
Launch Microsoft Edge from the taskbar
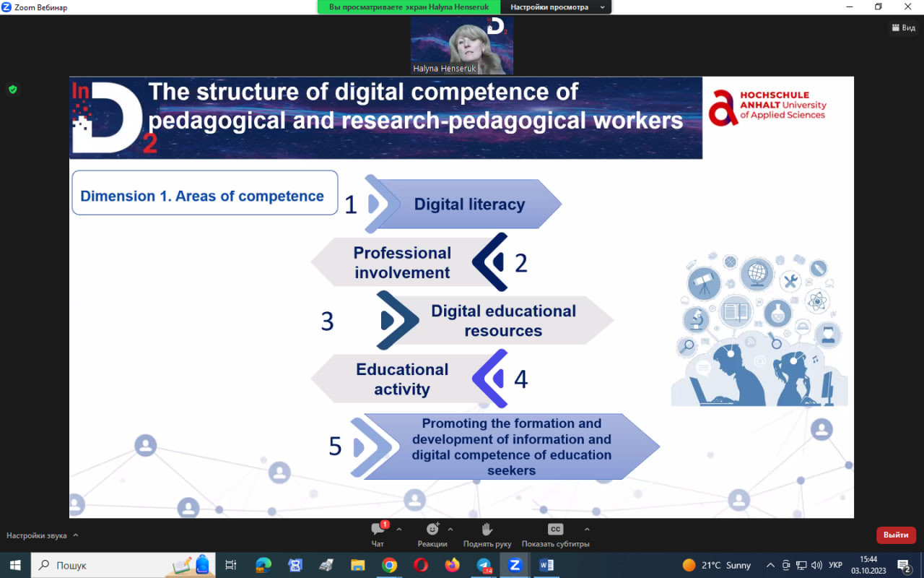(x=263, y=565)
